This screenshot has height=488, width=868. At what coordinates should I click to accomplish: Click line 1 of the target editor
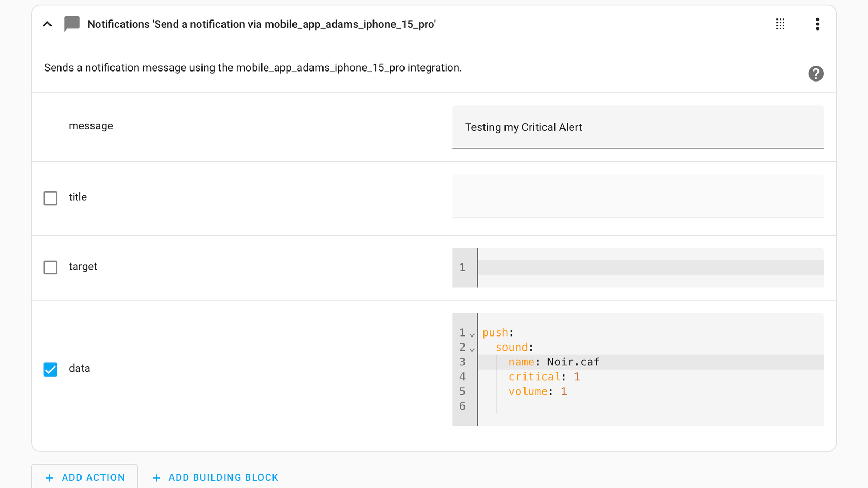[579, 267]
